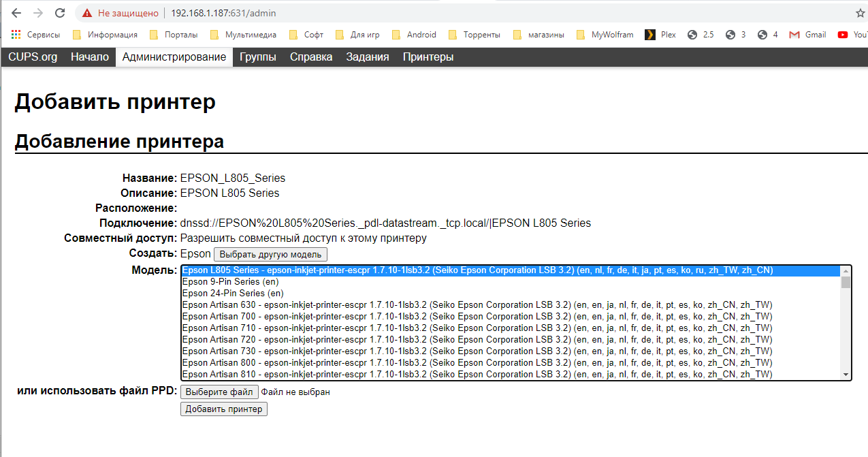Open the Торренты bookmark folder

[x=473, y=35]
